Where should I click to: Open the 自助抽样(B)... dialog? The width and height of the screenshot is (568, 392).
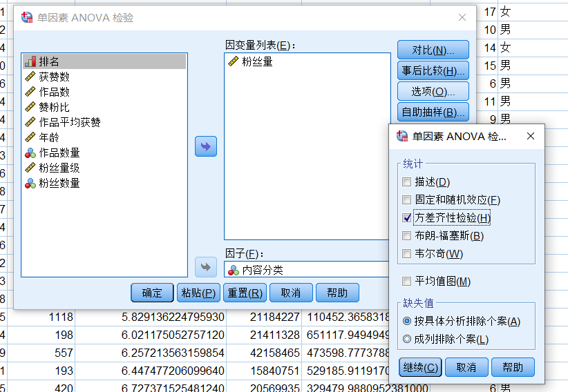point(433,112)
